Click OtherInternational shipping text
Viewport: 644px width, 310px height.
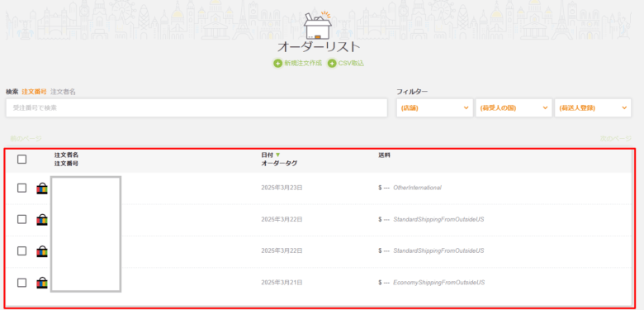coord(417,188)
